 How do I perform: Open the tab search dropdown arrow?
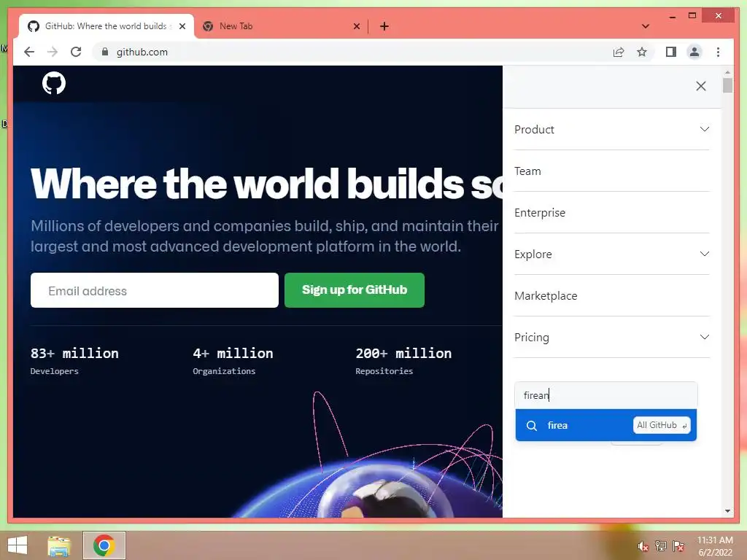[646, 26]
